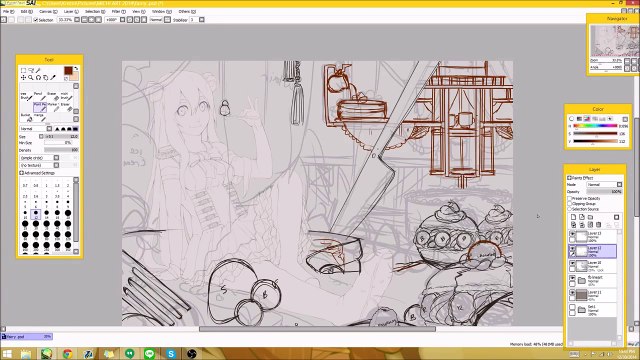Enable Selection Source checkbox
640x360 pixels.
(x=570, y=209)
